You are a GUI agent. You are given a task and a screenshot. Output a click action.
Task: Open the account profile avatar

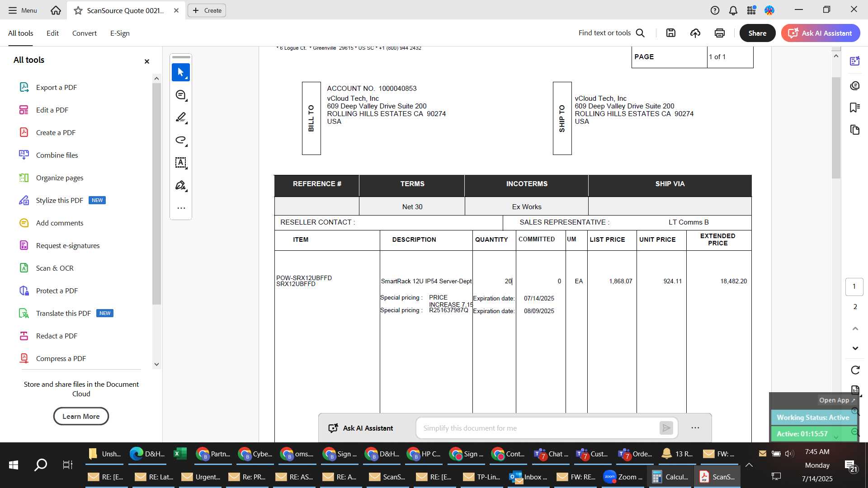coord(769,10)
